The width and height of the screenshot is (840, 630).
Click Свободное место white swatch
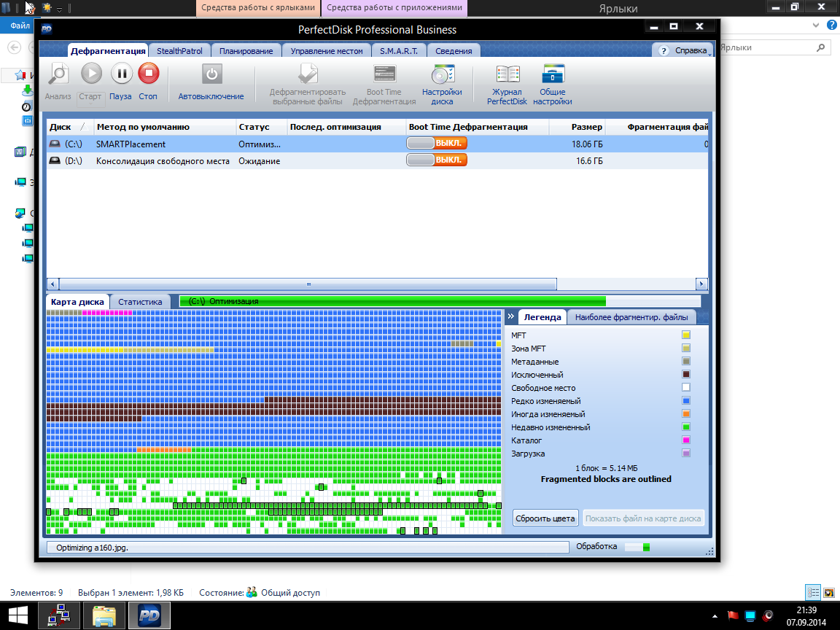(685, 387)
